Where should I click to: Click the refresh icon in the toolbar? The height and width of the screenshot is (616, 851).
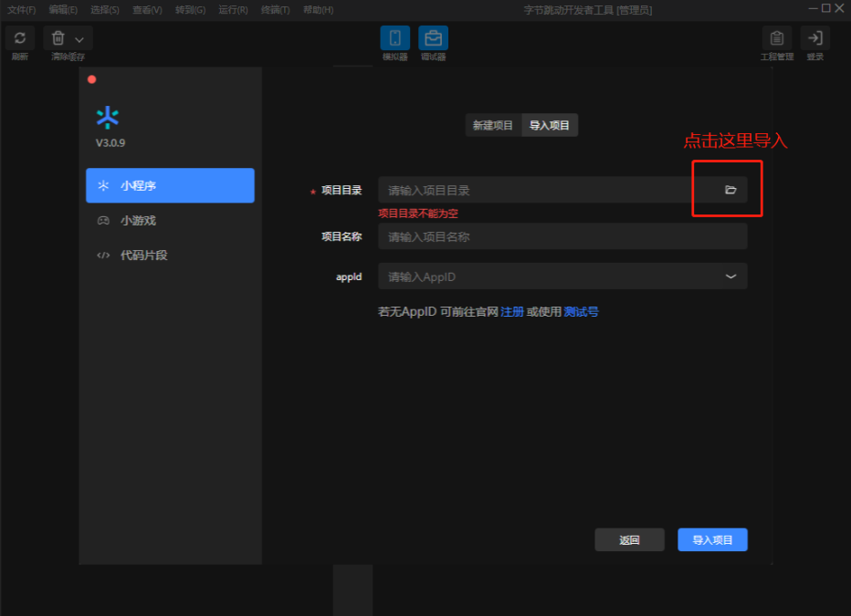pos(20,38)
